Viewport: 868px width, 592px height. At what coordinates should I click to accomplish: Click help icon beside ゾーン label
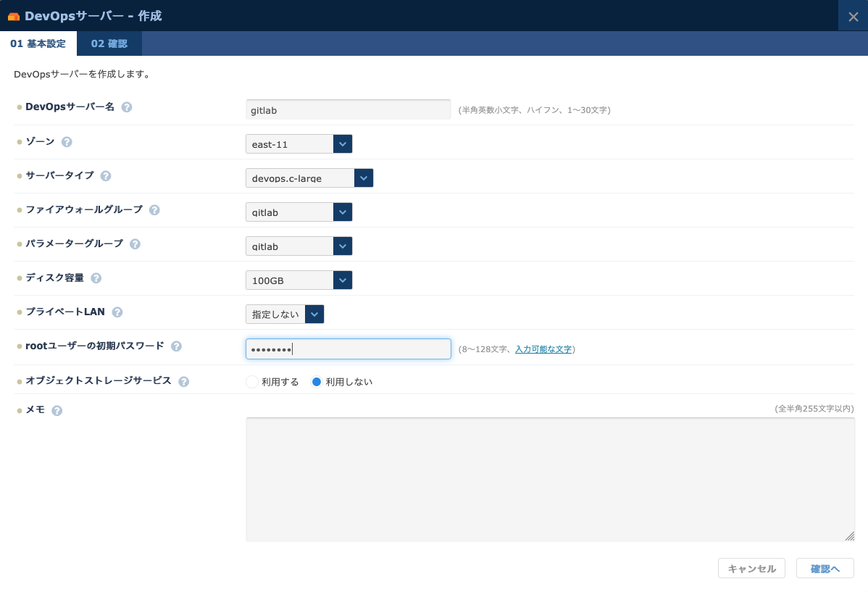pos(67,142)
